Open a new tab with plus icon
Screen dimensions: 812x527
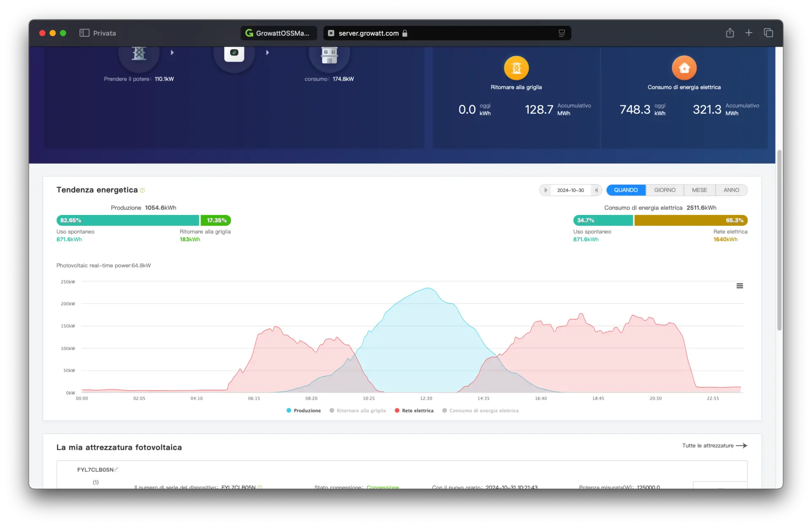[749, 33]
